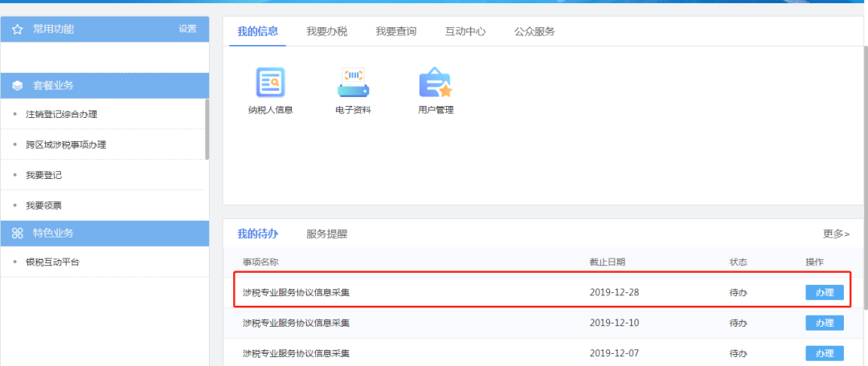Screen dimensions: 868x366
Task: Click the 常用功能 header label
Action: tap(53, 29)
